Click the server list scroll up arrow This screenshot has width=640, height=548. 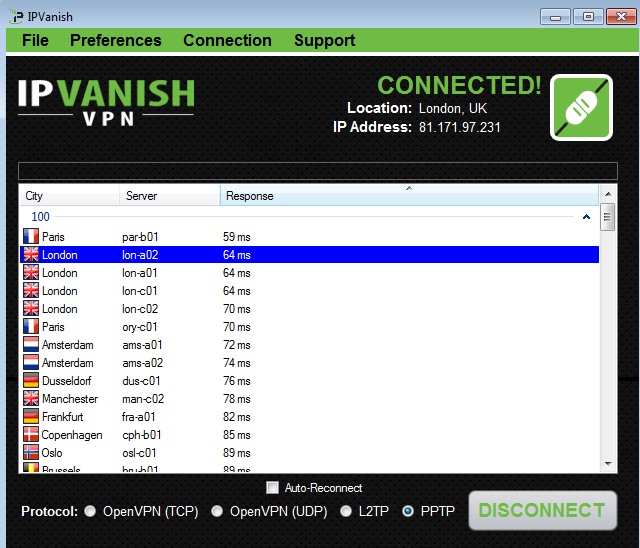[x=608, y=194]
